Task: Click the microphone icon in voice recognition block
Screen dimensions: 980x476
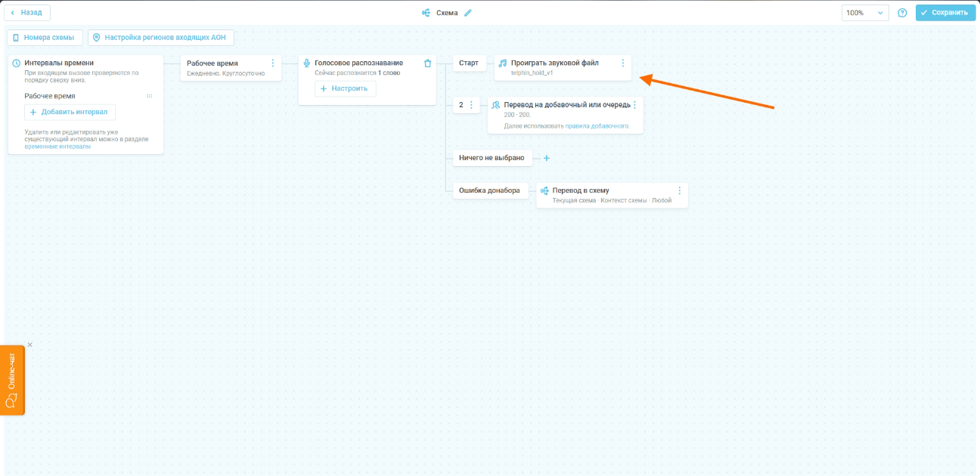Action: [x=307, y=63]
